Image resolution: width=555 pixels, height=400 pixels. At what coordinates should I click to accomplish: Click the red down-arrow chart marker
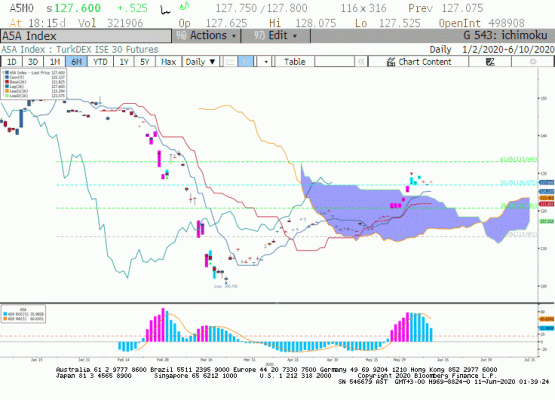coord(411,173)
